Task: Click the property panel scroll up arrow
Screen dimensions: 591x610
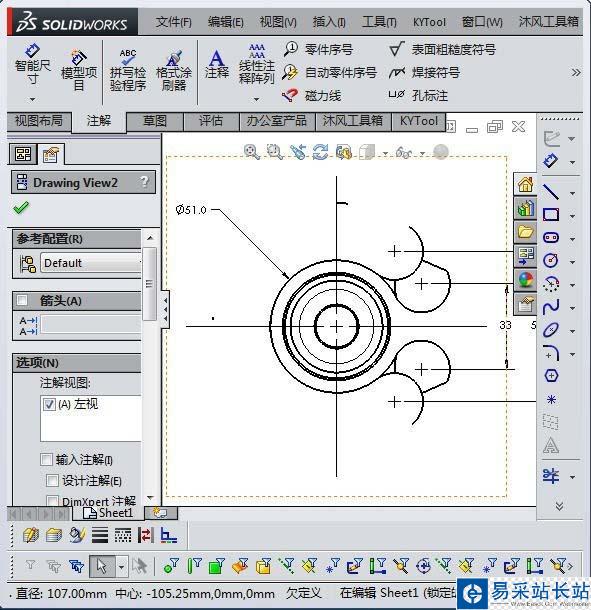Action: click(x=150, y=238)
